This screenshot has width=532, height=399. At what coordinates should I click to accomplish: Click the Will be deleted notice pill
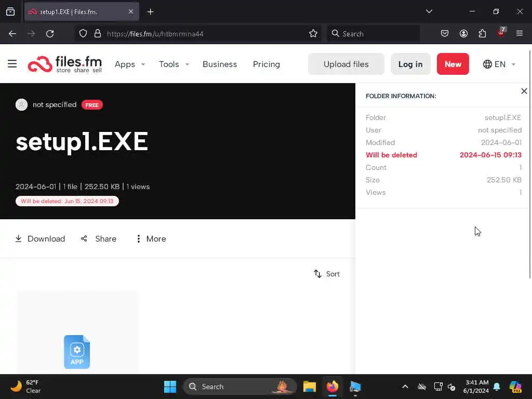click(67, 201)
